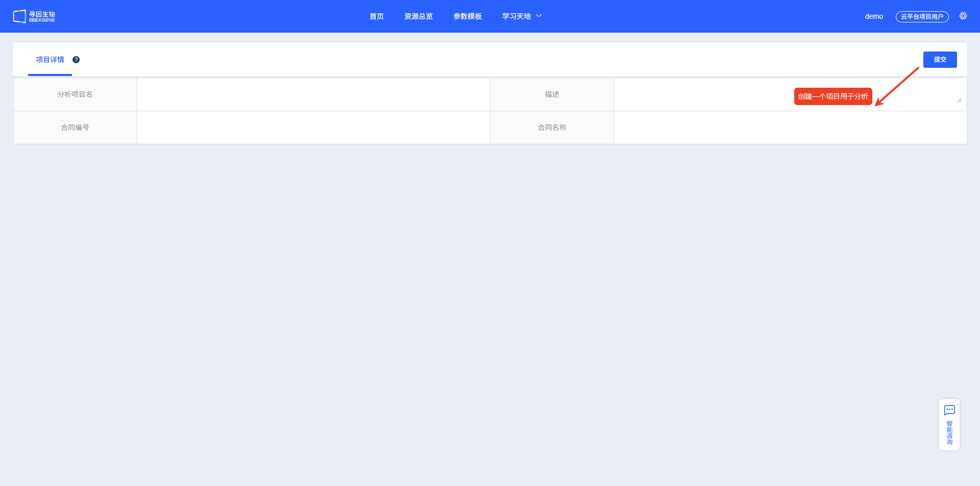
Task: Click the 分析项目名 label
Action: click(75, 94)
